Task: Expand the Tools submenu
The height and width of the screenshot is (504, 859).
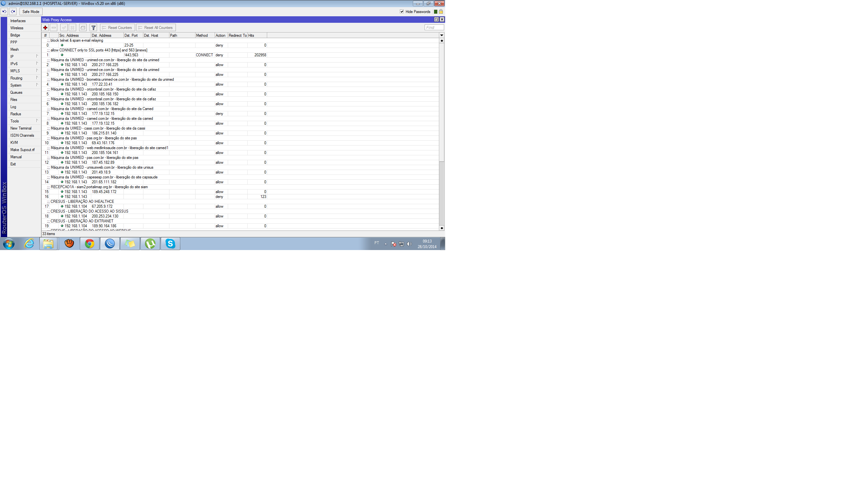Action: (24, 121)
